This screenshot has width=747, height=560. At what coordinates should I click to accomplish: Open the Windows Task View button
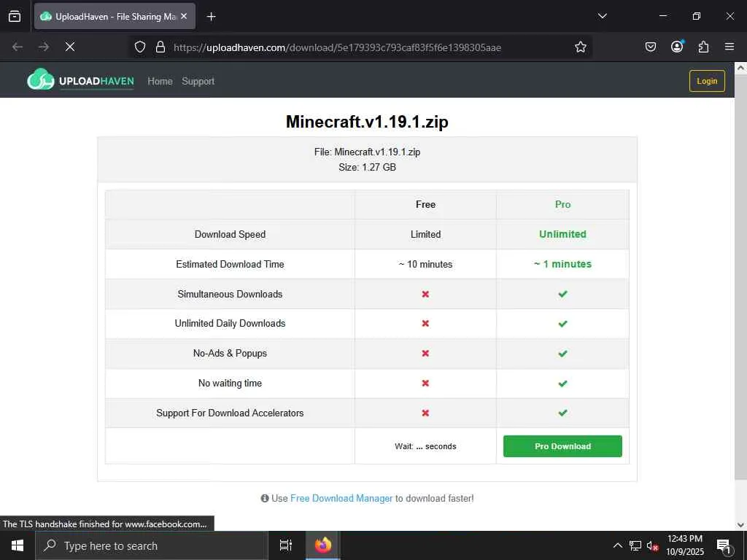285,545
